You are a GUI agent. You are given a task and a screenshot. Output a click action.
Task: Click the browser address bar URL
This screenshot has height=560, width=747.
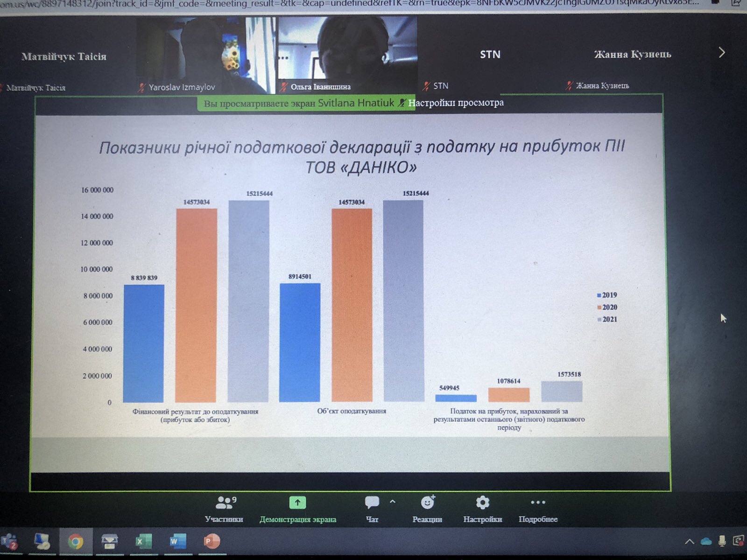click(x=350, y=4)
